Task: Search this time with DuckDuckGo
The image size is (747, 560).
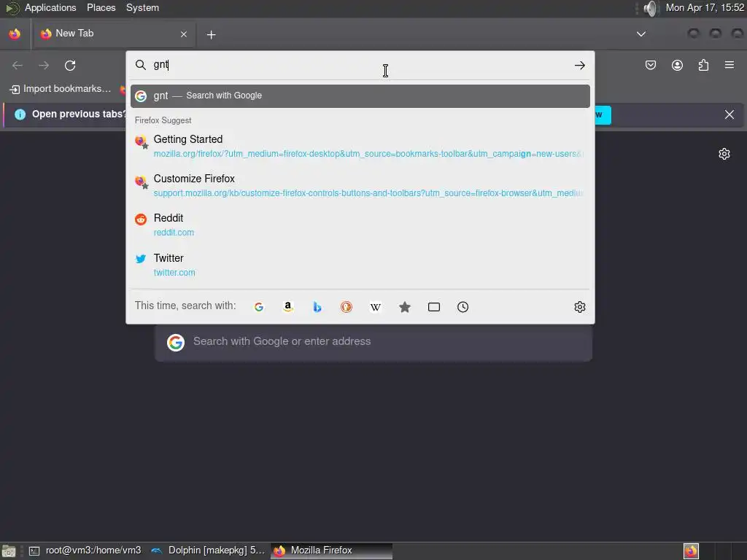Action: click(x=347, y=307)
